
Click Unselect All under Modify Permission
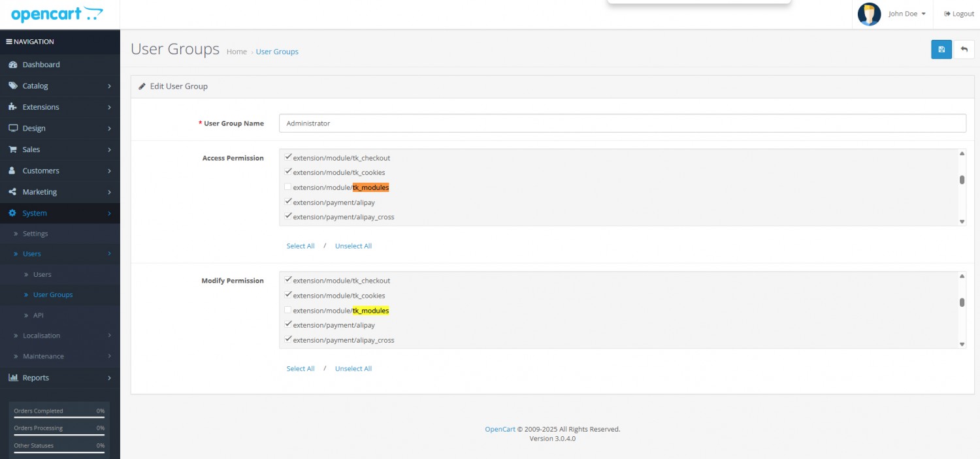point(353,369)
